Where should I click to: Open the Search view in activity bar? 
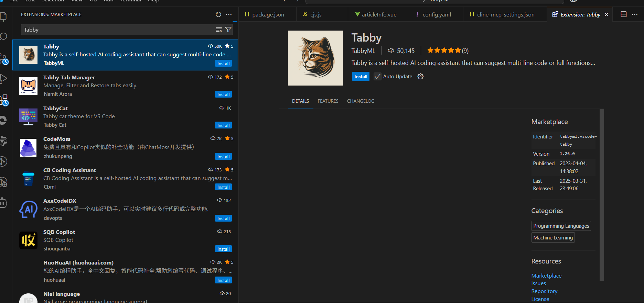click(3, 36)
